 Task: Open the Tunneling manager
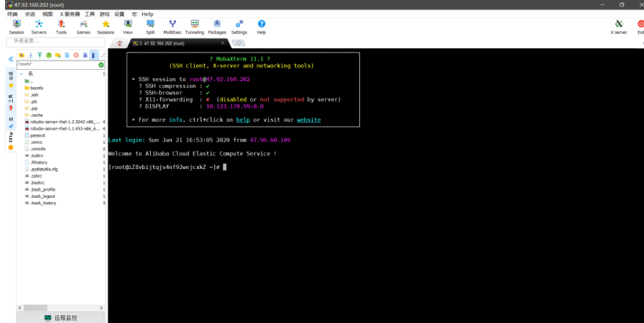194,27
